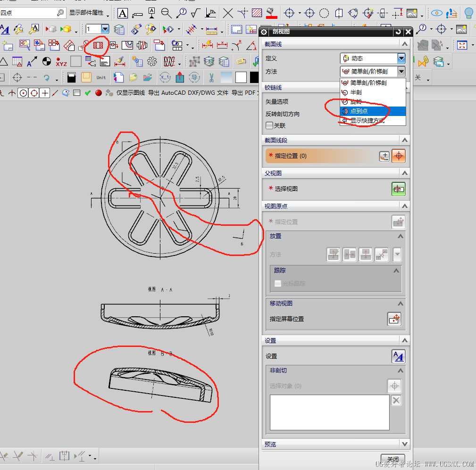Image resolution: width=476 pixels, height=470 pixels.
Task: Select the Crosshatch tool icon
Action: (257, 13)
